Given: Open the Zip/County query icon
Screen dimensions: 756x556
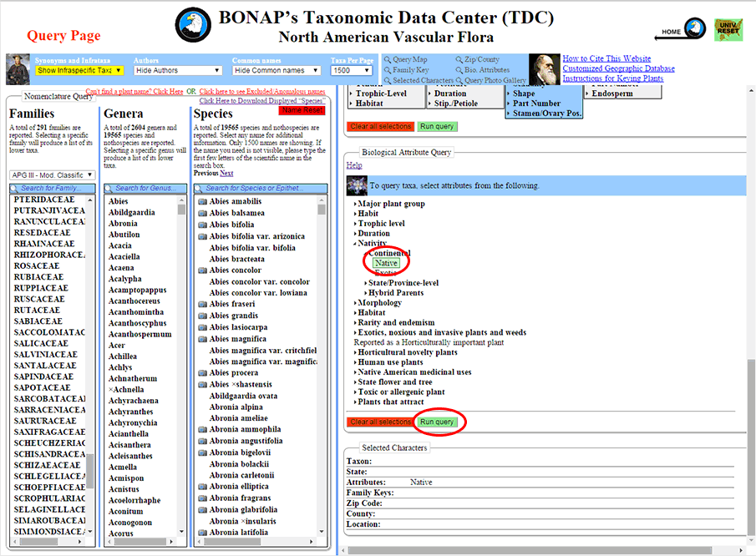Looking at the screenshot, I should click(459, 58).
